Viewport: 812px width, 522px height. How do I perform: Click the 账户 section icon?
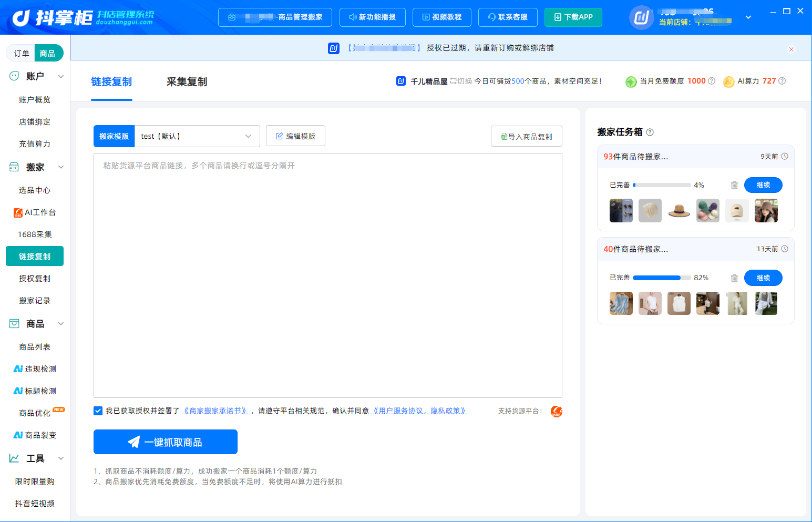tap(14, 76)
